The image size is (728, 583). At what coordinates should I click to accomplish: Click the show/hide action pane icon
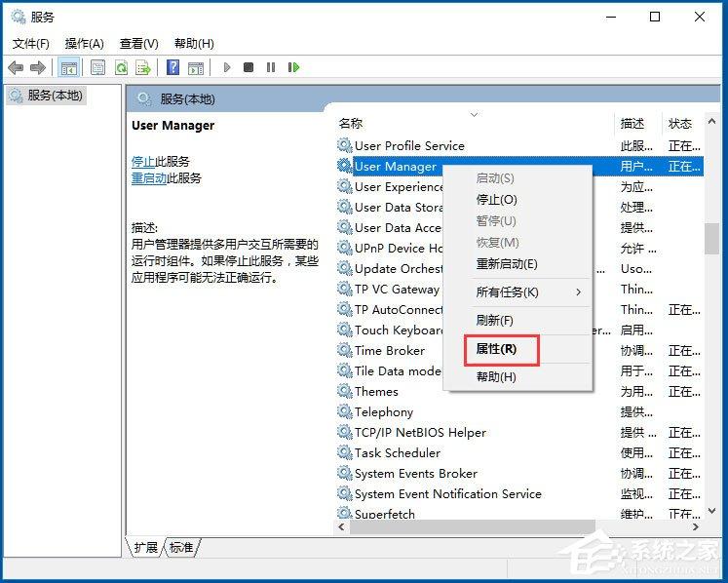[x=196, y=68]
